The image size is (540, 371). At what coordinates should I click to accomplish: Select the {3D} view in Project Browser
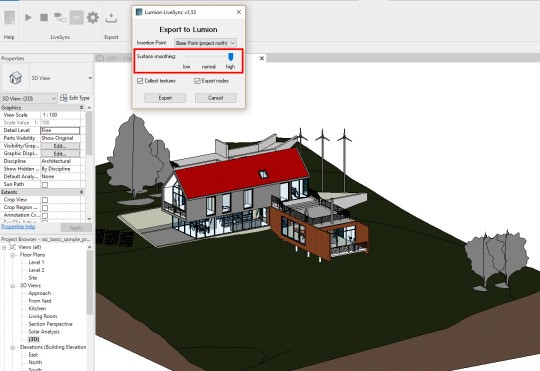(34, 339)
